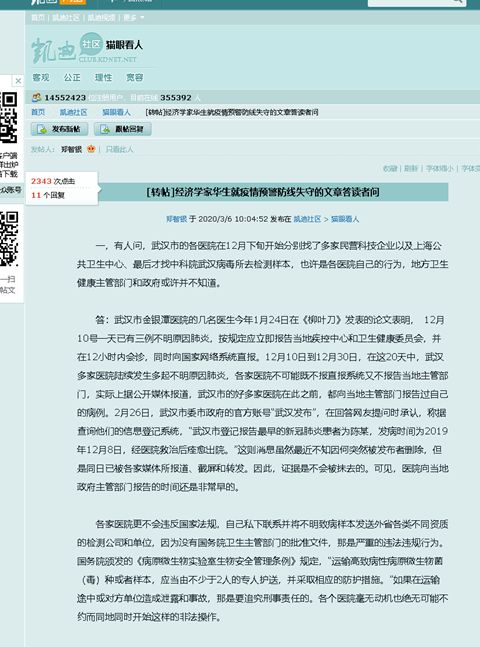Click the 猫眼看人 breadcrumb link

pyautogui.click(x=116, y=112)
